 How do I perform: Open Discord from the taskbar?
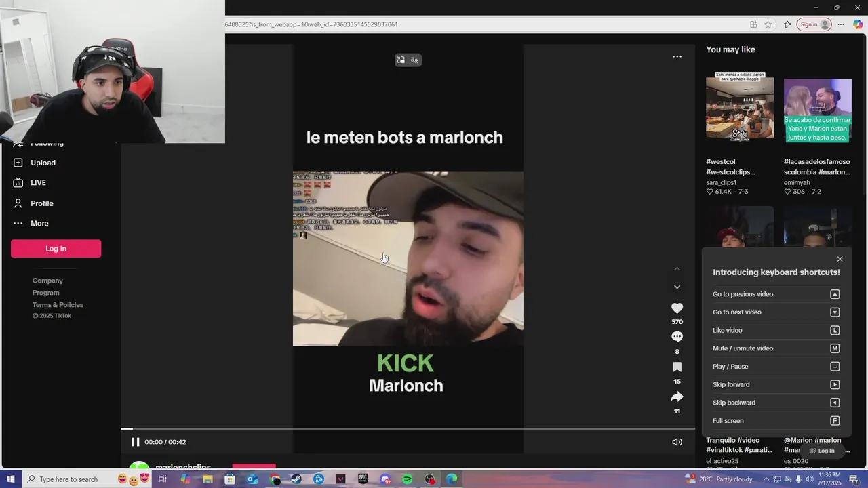click(x=385, y=479)
